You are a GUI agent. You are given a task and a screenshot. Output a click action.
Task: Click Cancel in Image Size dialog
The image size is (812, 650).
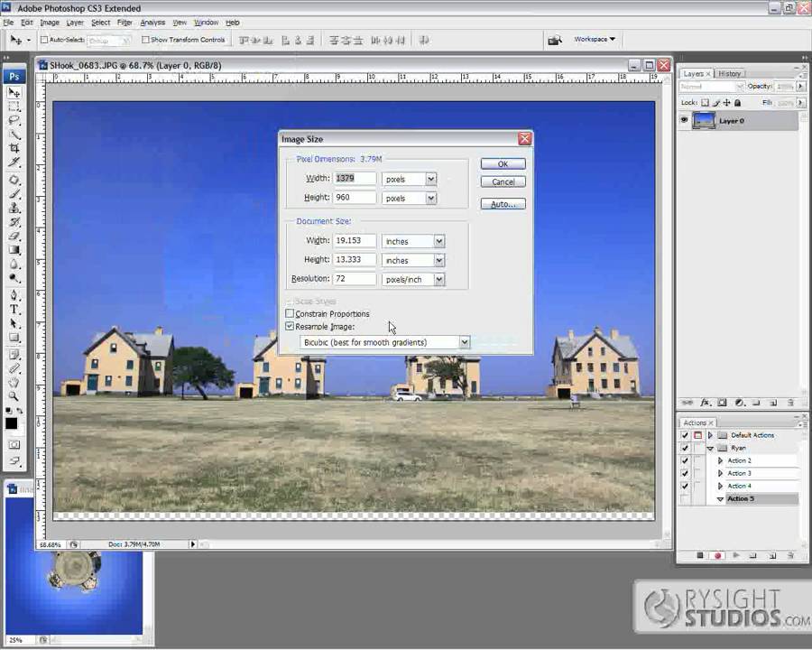click(503, 182)
